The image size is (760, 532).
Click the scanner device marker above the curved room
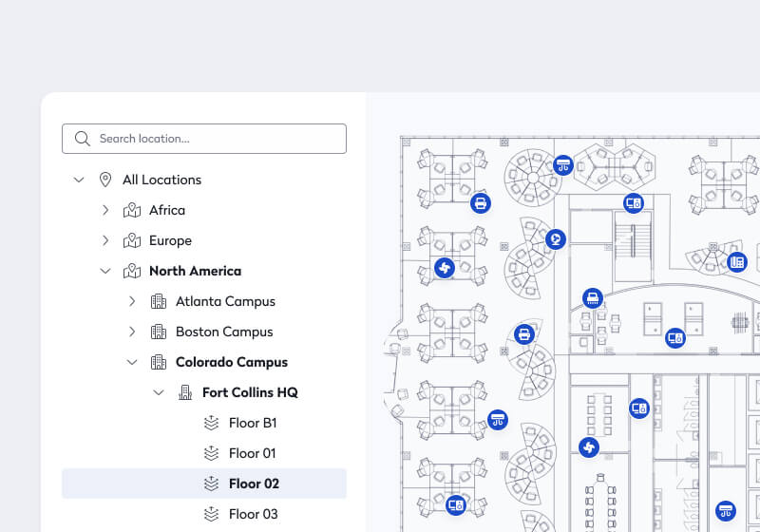[x=593, y=298]
